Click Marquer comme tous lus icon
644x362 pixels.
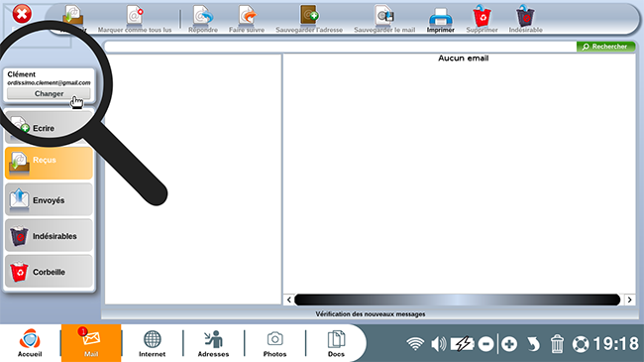tap(135, 16)
